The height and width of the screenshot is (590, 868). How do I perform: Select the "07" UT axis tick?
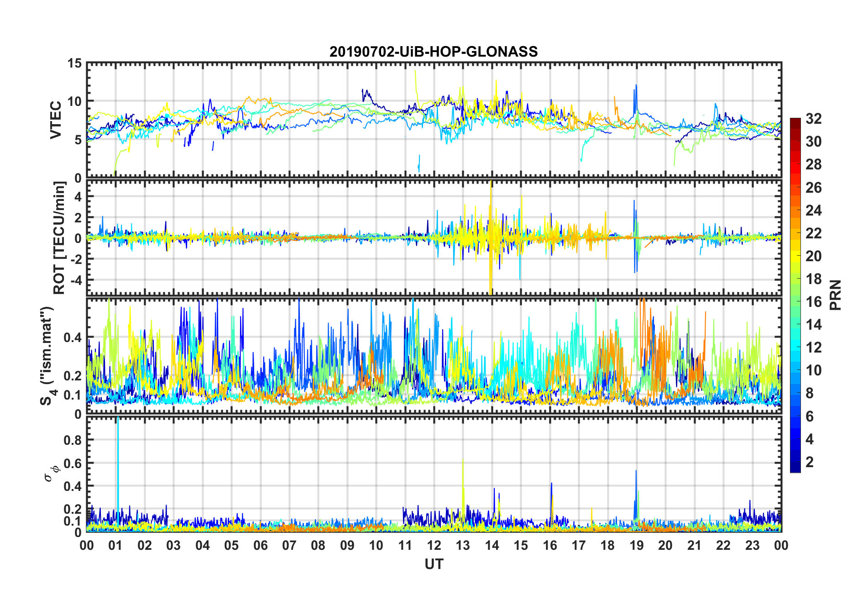pos(289,545)
